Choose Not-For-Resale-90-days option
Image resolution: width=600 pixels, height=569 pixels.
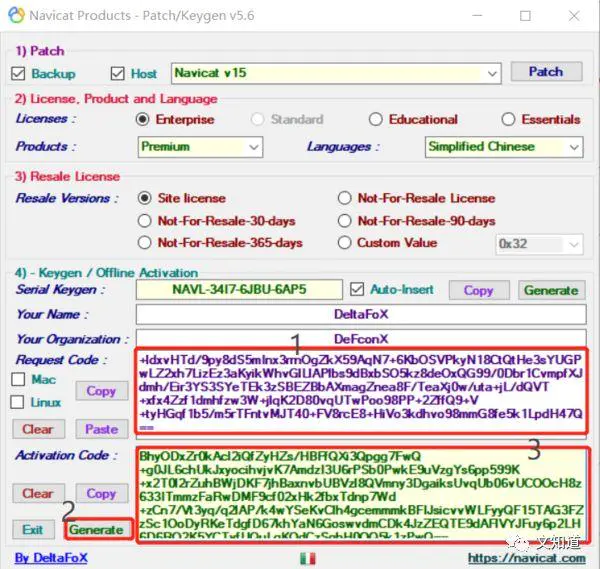344,221
